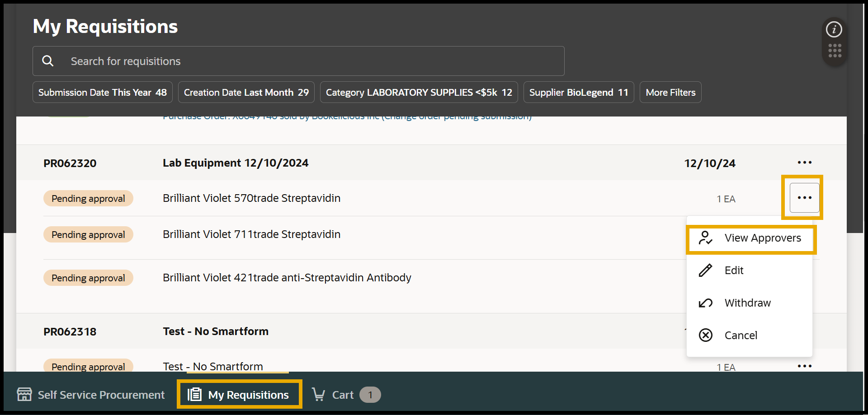Click the search magnifier icon
The width and height of the screenshot is (868, 415).
coord(48,61)
